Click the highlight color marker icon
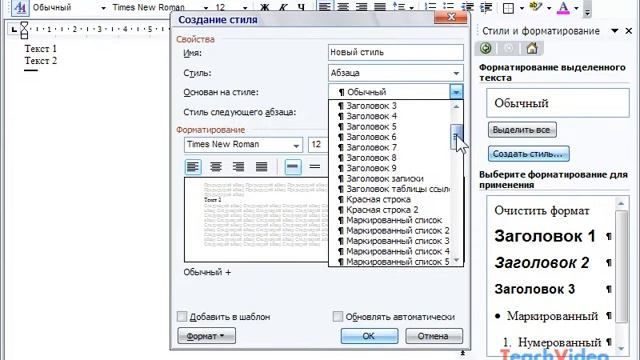640x360 pixels. pos(536,7)
